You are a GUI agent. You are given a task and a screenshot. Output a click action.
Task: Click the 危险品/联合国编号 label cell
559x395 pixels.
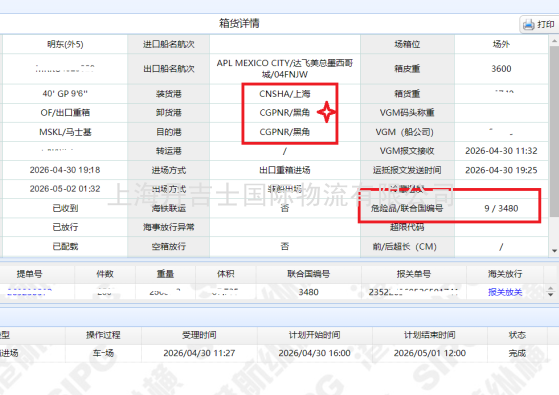click(x=407, y=209)
